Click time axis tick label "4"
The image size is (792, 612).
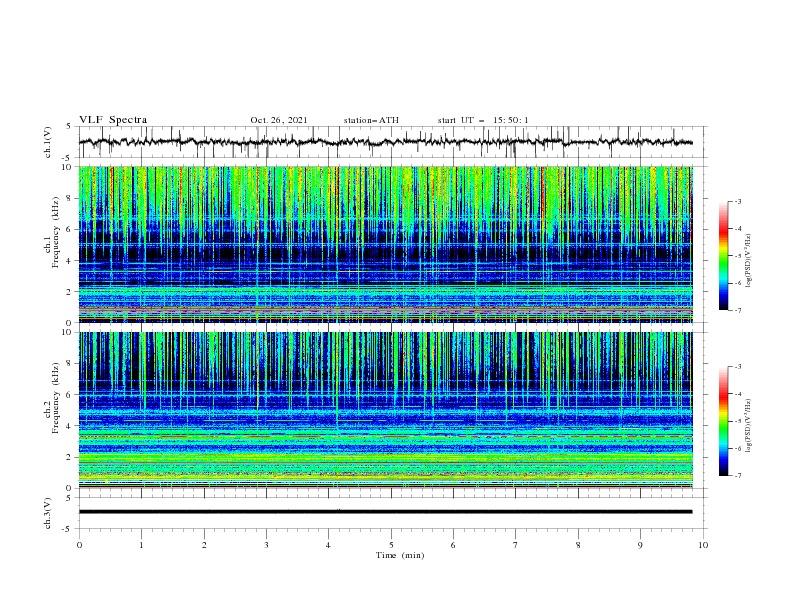328,545
